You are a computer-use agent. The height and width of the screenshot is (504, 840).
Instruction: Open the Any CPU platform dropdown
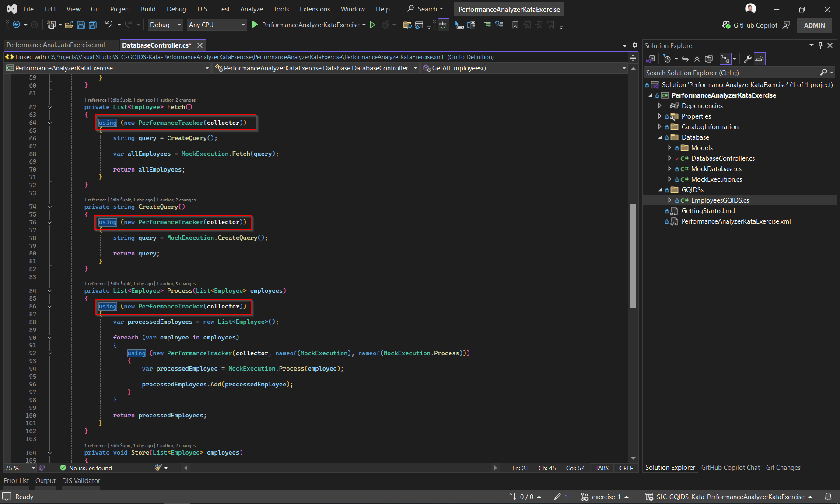(x=217, y=25)
